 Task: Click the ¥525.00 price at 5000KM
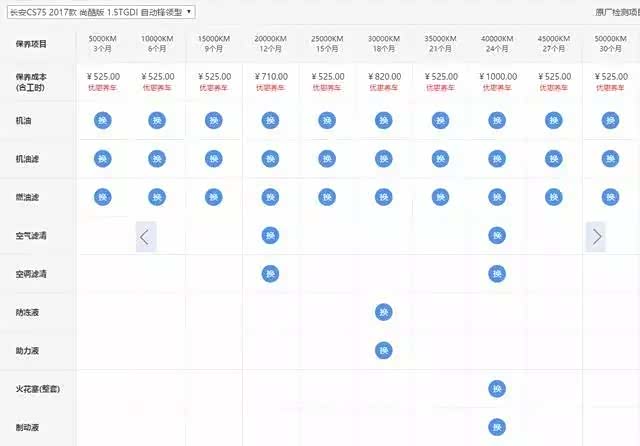[x=103, y=76]
